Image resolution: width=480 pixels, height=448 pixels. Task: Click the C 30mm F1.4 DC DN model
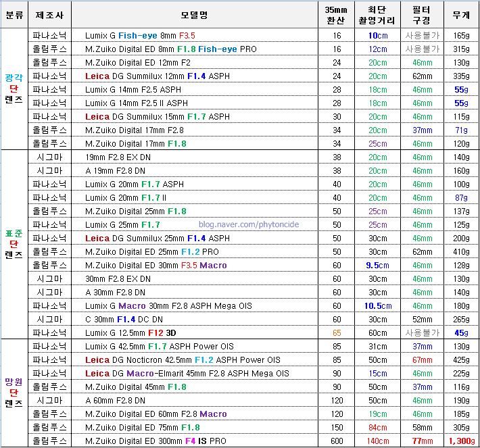(x=124, y=319)
